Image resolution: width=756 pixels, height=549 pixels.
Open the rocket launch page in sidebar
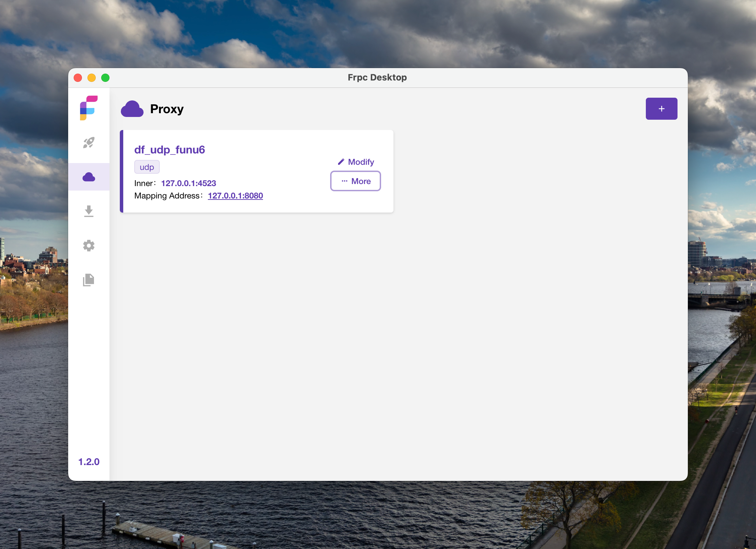(x=88, y=143)
